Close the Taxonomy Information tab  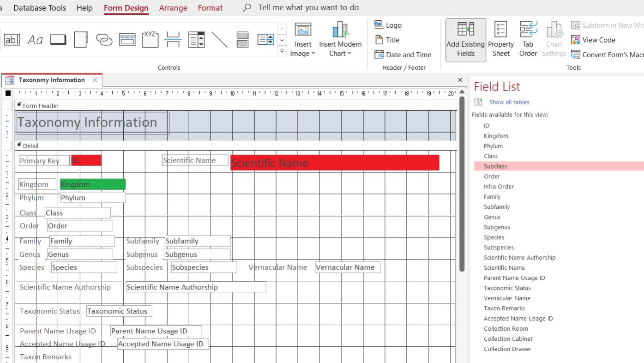tap(95, 80)
